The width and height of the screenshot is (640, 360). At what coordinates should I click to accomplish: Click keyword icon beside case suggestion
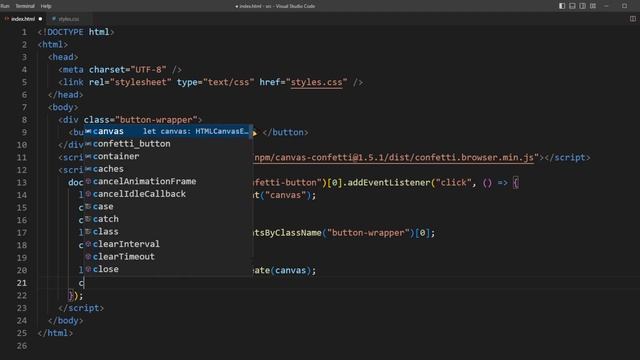click(88, 207)
